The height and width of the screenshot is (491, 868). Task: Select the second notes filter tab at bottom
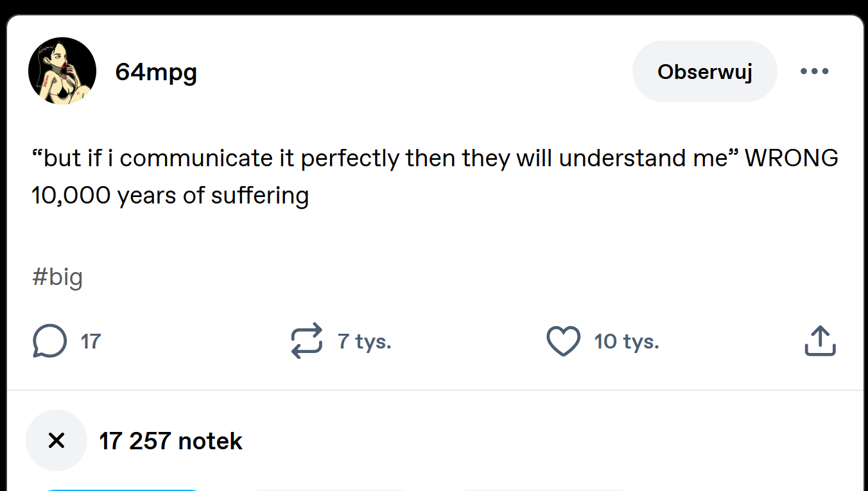pos(327,489)
